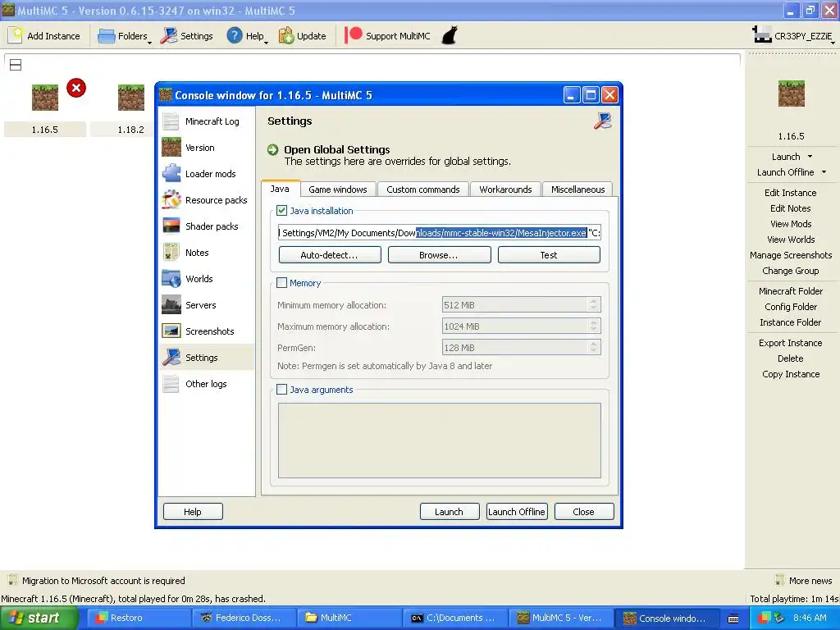Click the 1.16.5 instance icon in right panel
Viewport: 840px width, 630px height.
[792, 94]
